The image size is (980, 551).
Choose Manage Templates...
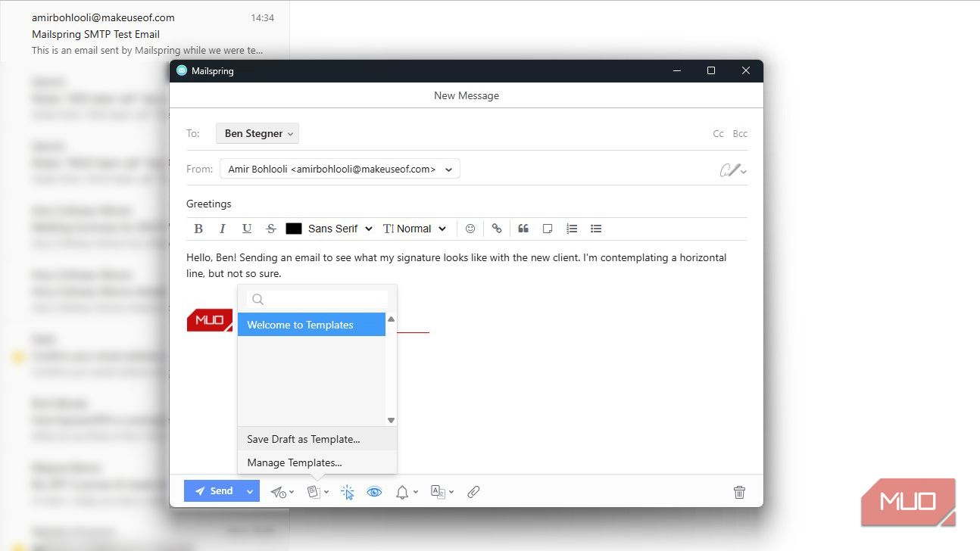[317, 462]
